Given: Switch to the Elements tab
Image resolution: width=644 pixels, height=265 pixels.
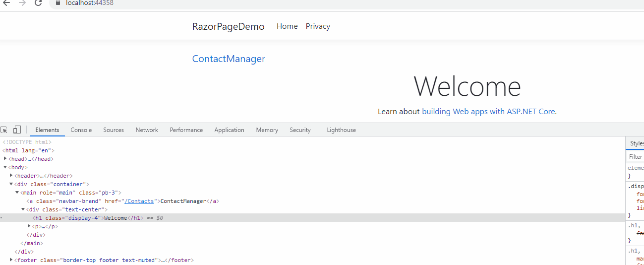Looking at the screenshot, I should pyautogui.click(x=48, y=130).
